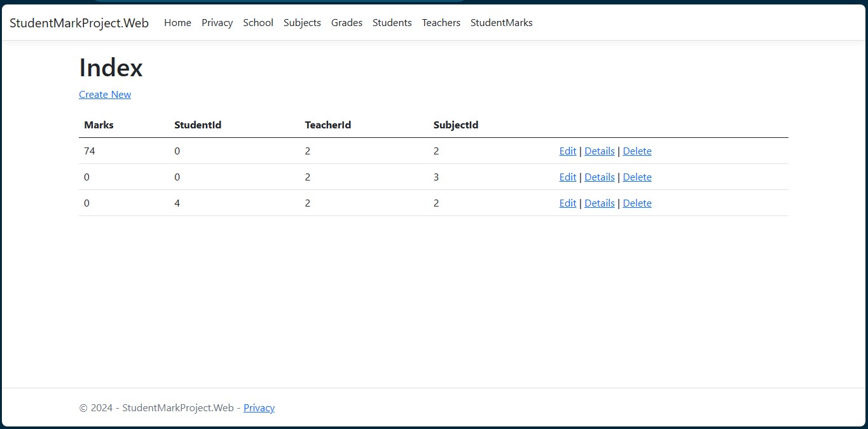
Task: Delete the row with Marks 74
Action: (x=637, y=151)
